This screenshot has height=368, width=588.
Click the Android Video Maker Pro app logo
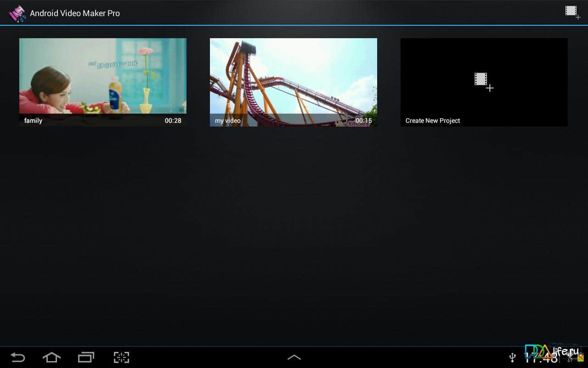(x=17, y=13)
